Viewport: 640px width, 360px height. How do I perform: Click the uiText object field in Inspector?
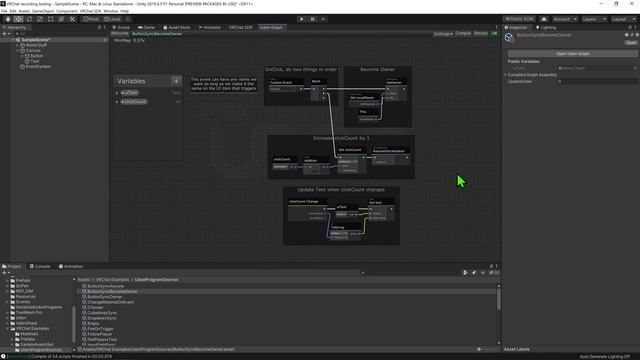598,68
